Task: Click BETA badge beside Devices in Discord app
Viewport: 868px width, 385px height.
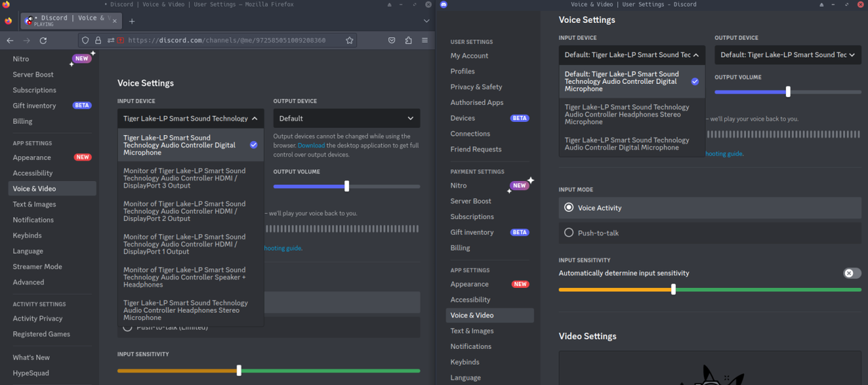Action: click(519, 118)
